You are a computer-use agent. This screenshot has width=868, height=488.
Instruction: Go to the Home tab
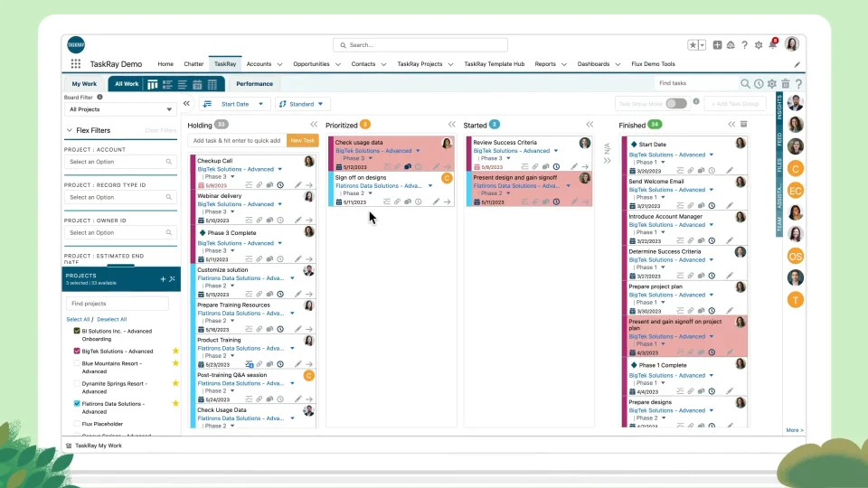[x=165, y=64]
